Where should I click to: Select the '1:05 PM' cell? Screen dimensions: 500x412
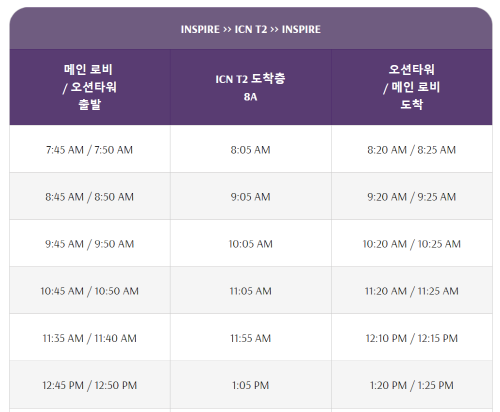[x=251, y=385]
